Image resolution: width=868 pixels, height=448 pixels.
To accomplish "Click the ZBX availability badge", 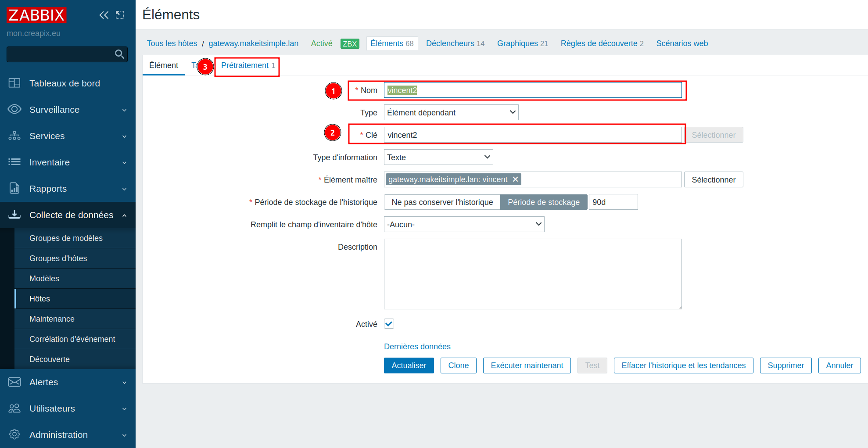I will click(x=350, y=43).
